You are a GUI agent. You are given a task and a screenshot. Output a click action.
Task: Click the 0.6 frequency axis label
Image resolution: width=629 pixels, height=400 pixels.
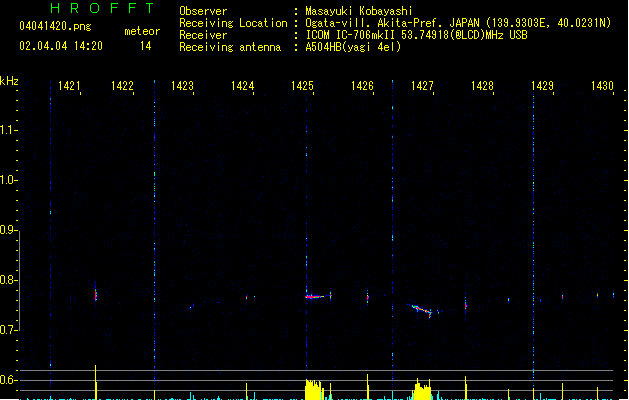coord(8,380)
